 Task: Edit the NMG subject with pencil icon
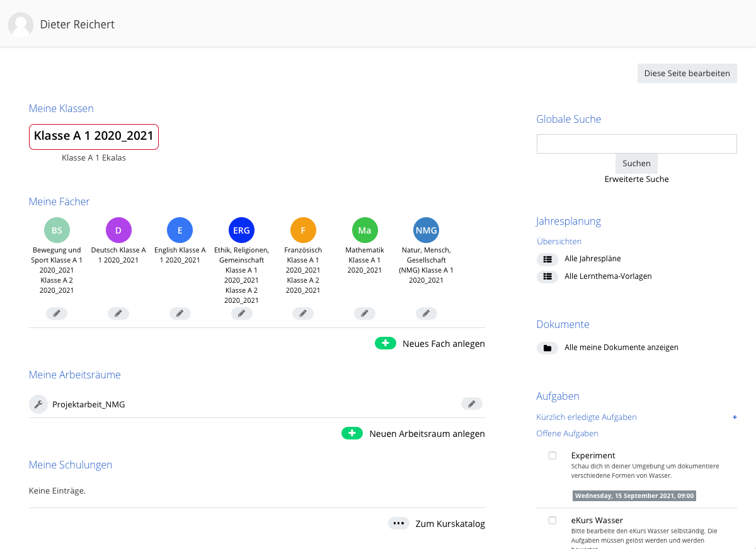click(x=427, y=314)
